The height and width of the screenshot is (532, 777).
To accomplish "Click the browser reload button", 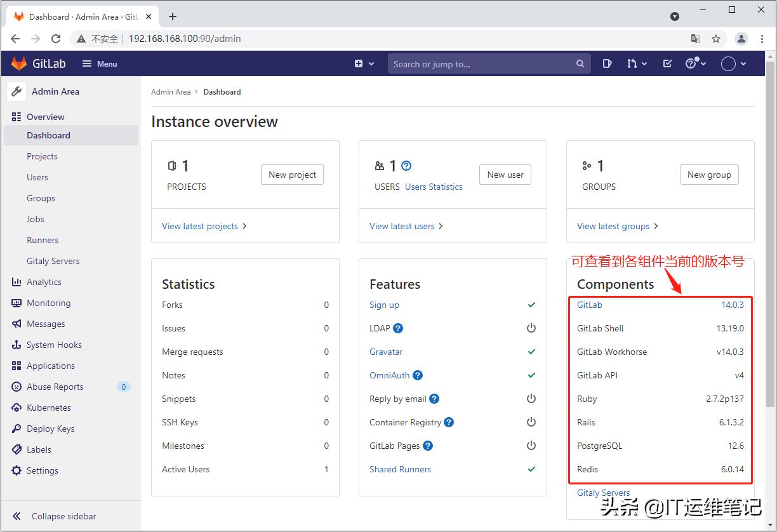I will 56,39.
